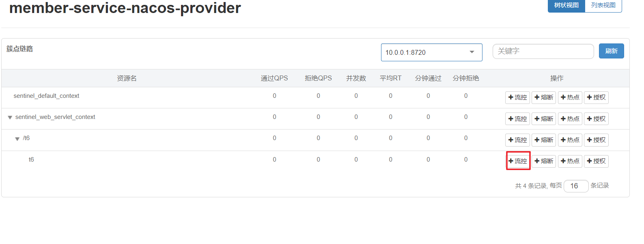
Task: Add 授权 rule for sentinel_web_servlet_context
Action: click(x=596, y=119)
